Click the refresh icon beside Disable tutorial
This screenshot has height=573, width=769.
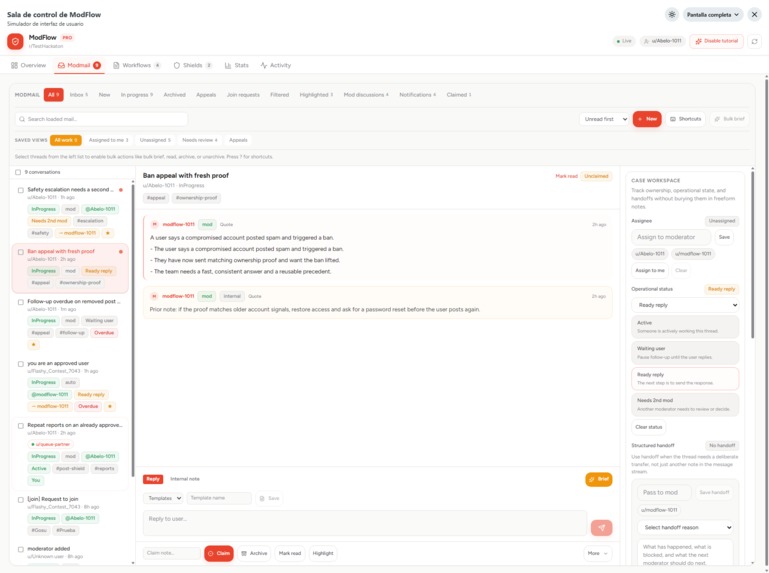pyautogui.click(x=754, y=41)
